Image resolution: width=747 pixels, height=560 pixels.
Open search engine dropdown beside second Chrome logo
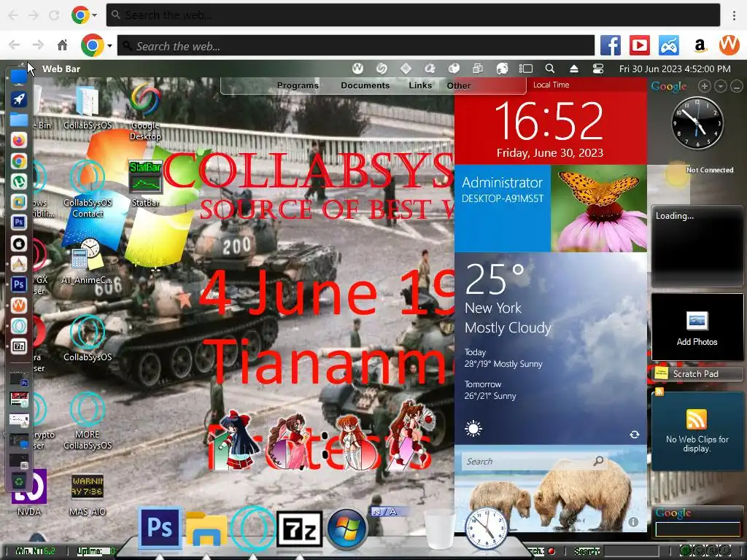tap(109, 46)
